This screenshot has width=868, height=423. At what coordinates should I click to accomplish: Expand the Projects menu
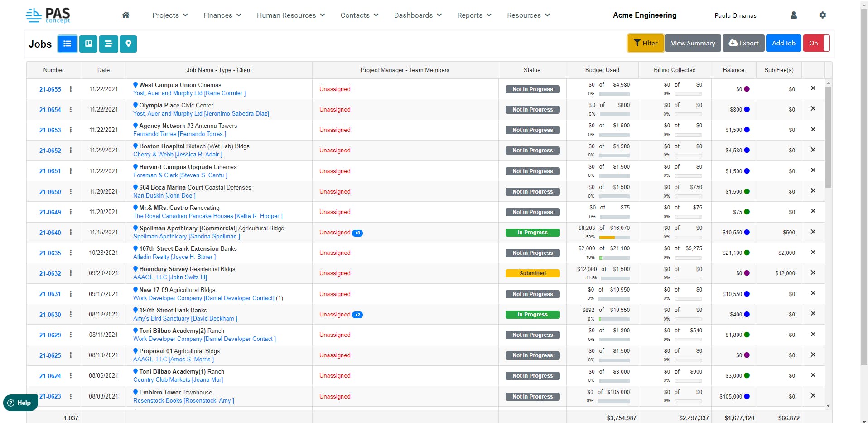tap(170, 15)
